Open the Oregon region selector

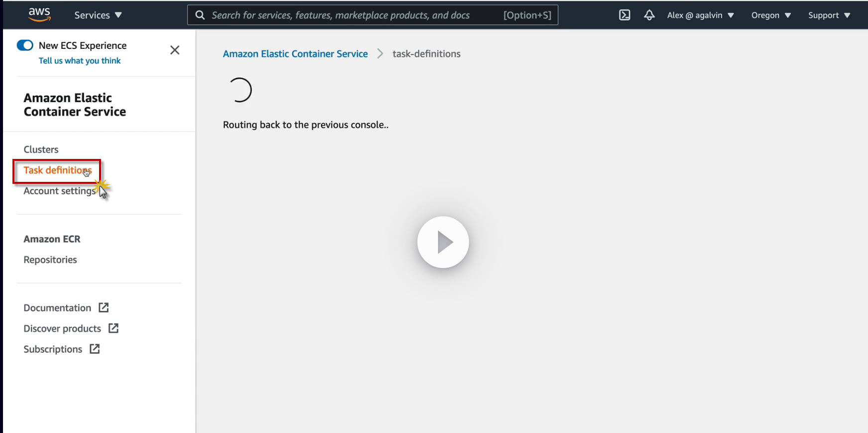pyautogui.click(x=771, y=15)
